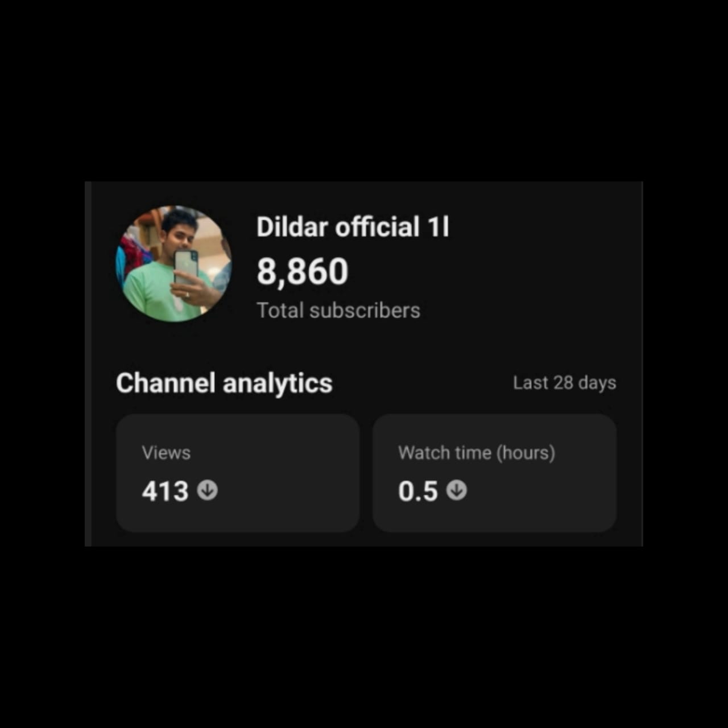Click the 8,860 subscriber count
The image size is (728, 728).
coord(302,271)
